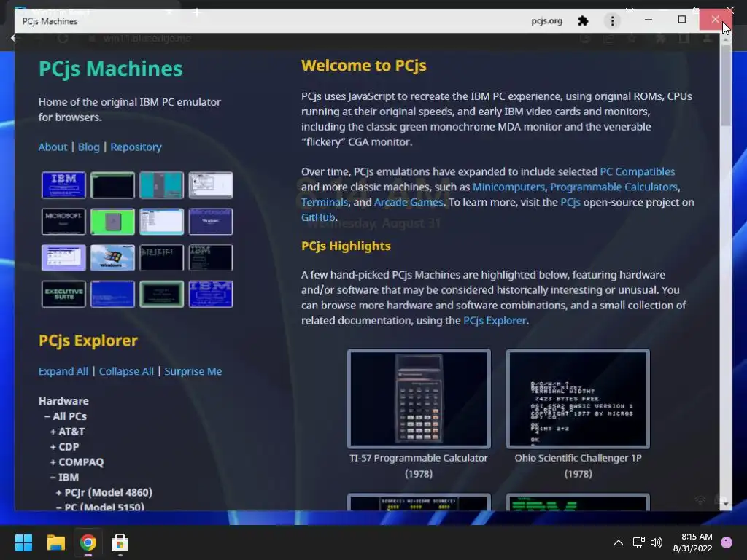Open the extensions puzzle icon
Screen dimensions: 747x560
(x=583, y=21)
